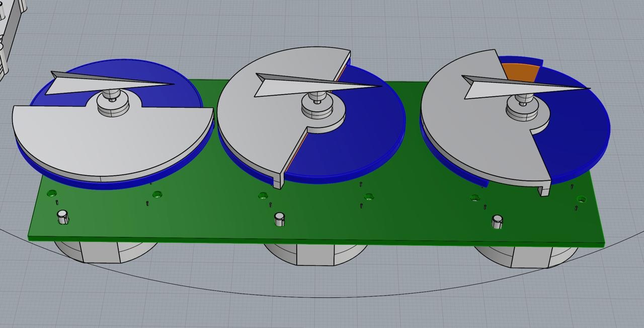Select the small gray peg below right dial

click(497, 221)
